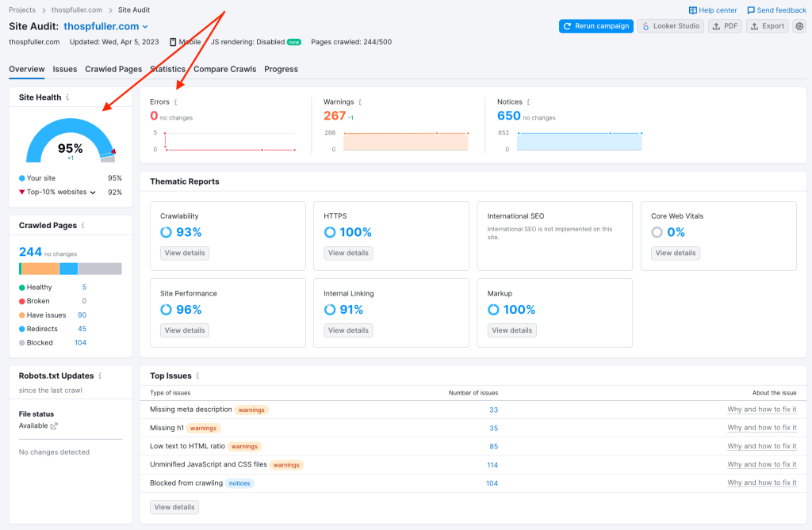The width and height of the screenshot is (812, 530).
Task: Click the Send feedback speech bubble icon
Action: tap(751, 10)
